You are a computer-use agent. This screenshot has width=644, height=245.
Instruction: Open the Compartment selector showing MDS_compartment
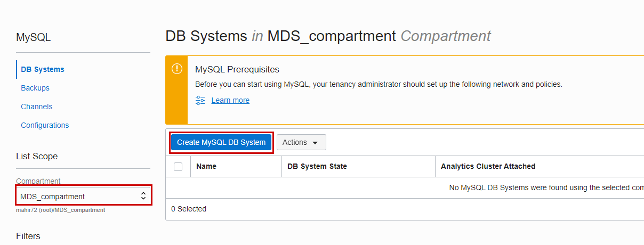(83, 197)
